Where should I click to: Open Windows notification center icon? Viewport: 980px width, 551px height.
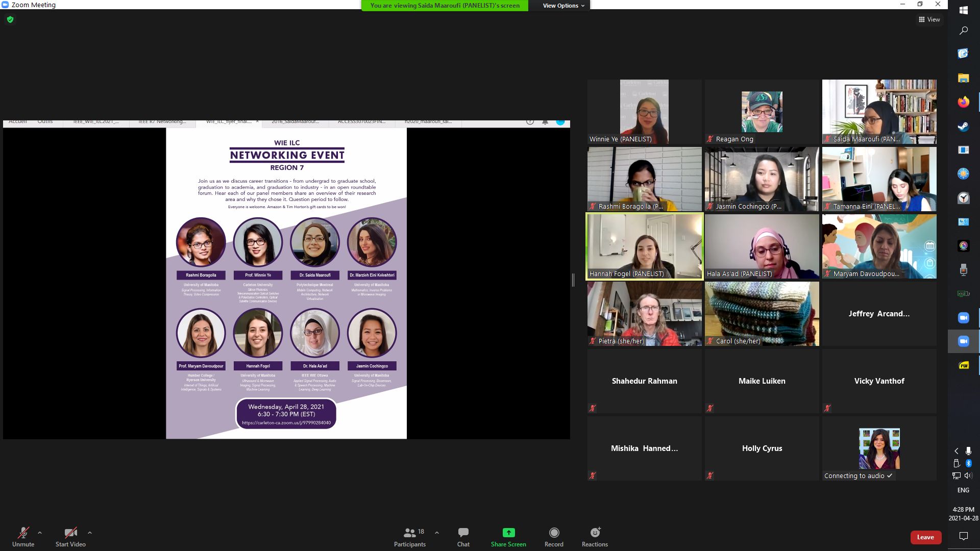(963, 536)
